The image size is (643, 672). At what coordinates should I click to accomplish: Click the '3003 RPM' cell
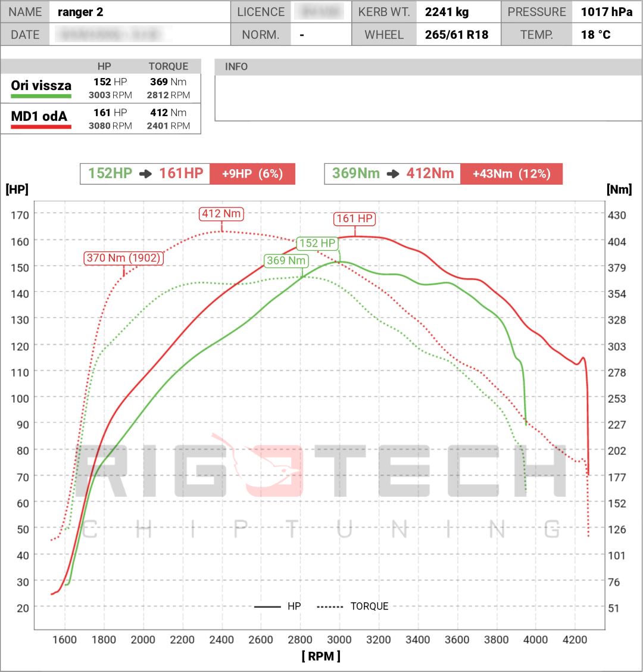pos(110,95)
